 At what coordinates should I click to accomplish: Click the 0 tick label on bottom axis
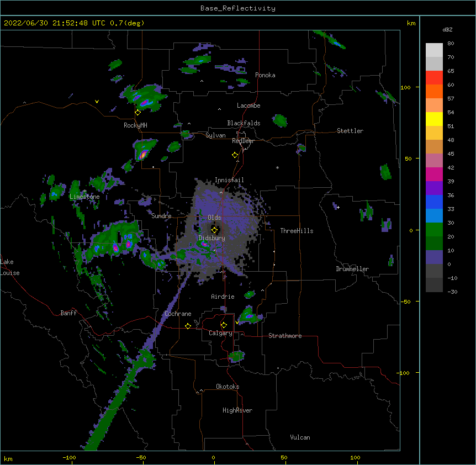[x=213, y=457]
